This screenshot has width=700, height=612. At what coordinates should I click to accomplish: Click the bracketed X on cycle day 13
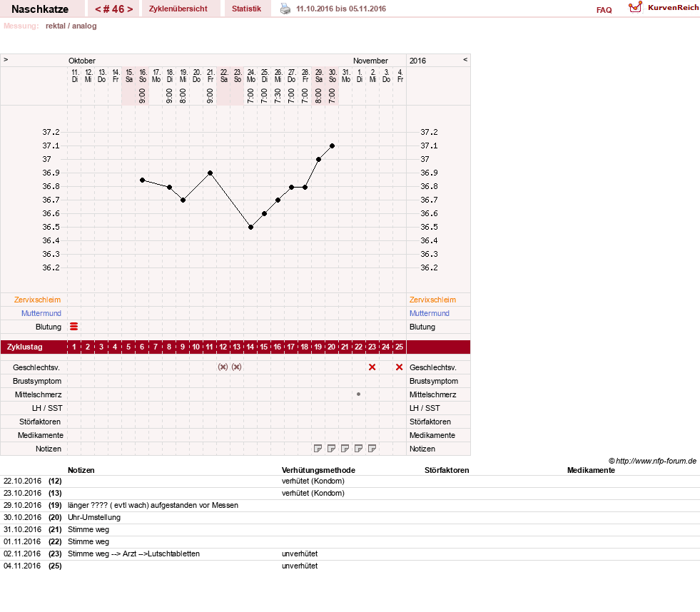pyautogui.click(x=237, y=367)
